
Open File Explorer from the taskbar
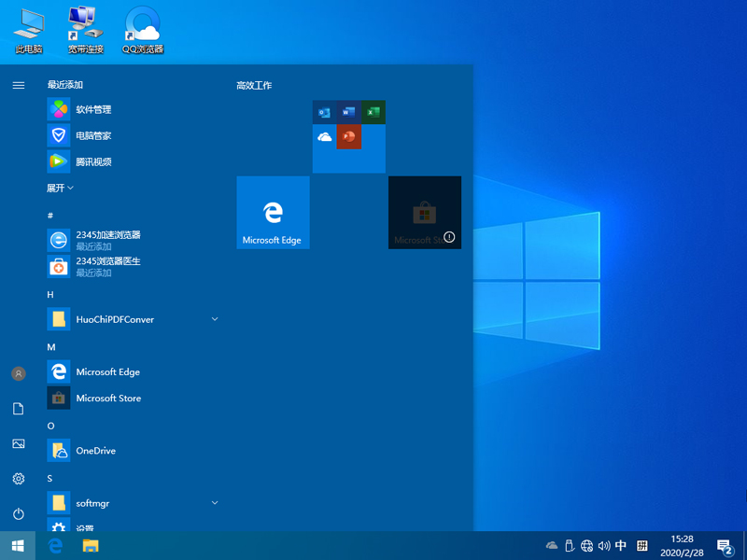90,545
